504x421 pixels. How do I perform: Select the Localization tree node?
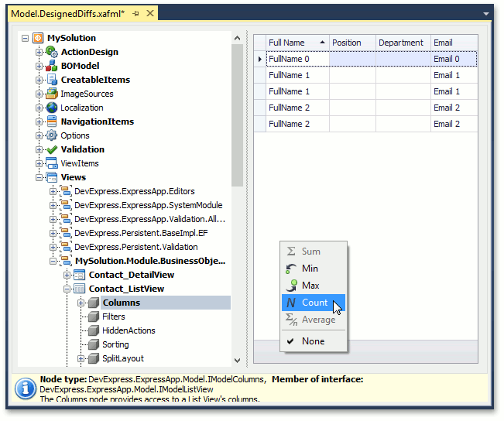tap(82, 108)
